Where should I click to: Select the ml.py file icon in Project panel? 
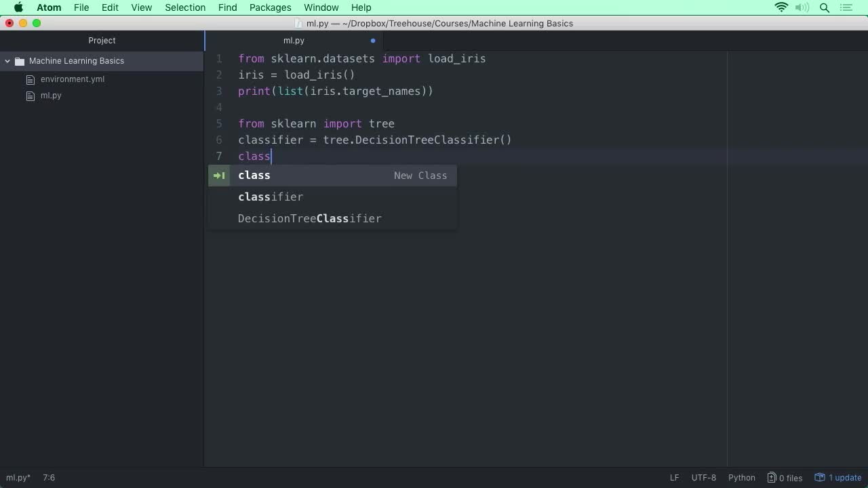click(31, 96)
